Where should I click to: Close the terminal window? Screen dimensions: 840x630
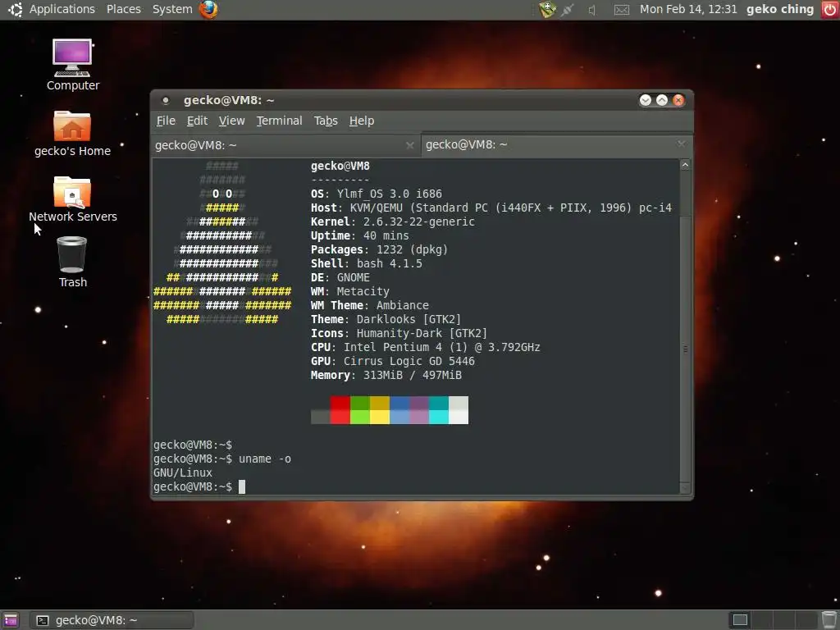pyautogui.click(x=678, y=100)
